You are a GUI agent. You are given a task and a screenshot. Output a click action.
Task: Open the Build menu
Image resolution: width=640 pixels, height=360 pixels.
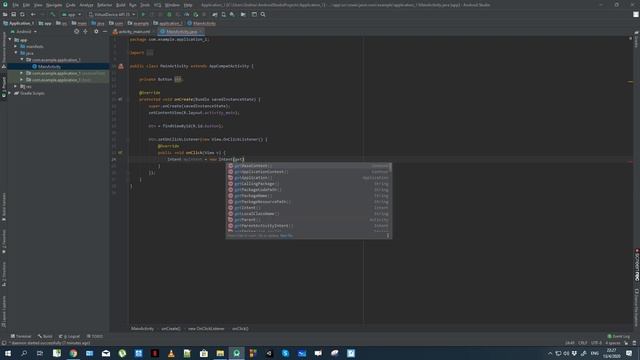pyautogui.click(x=121, y=5)
